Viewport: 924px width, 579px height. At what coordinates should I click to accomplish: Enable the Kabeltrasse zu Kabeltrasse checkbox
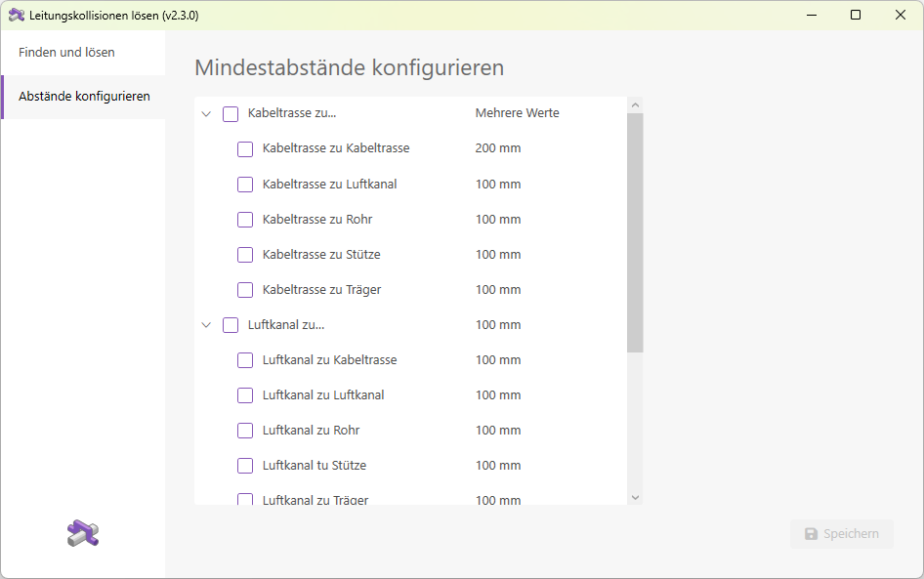[x=244, y=148]
